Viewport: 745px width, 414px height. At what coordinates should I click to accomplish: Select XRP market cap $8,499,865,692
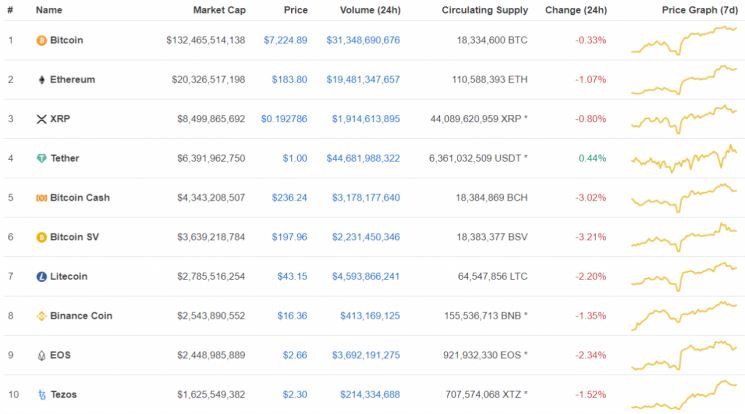[211, 119]
